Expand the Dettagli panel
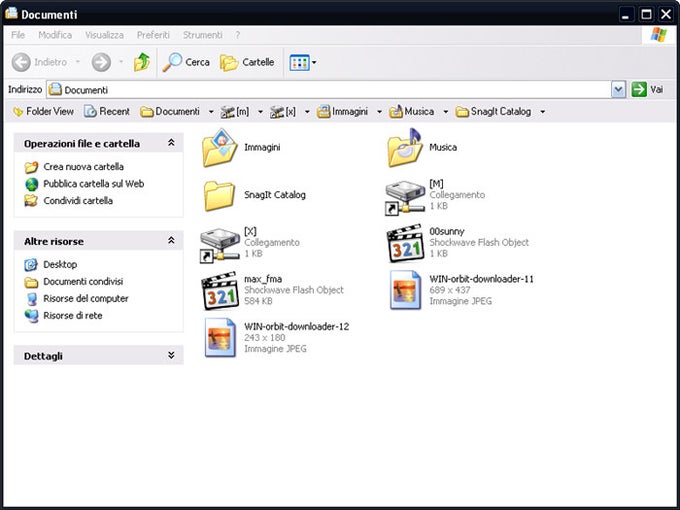The image size is (680, 510). coord(171,355)
